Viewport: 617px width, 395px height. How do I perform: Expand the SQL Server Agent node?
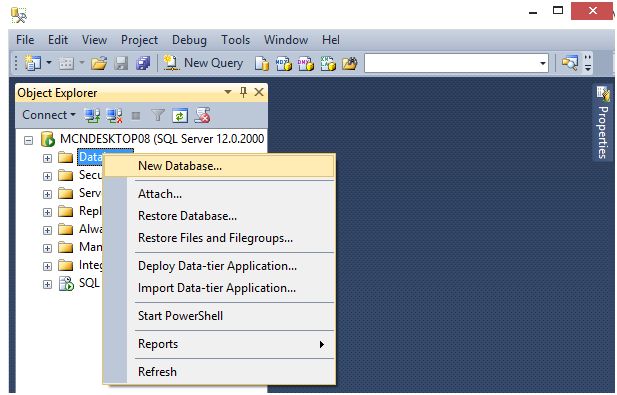pos(47,284)
